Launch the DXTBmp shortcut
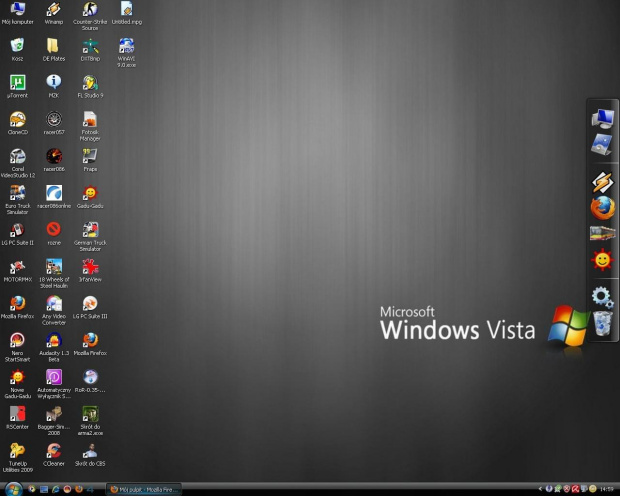This screenshot has width=620, height=496. pyautogui.click(x=90, y=50)
